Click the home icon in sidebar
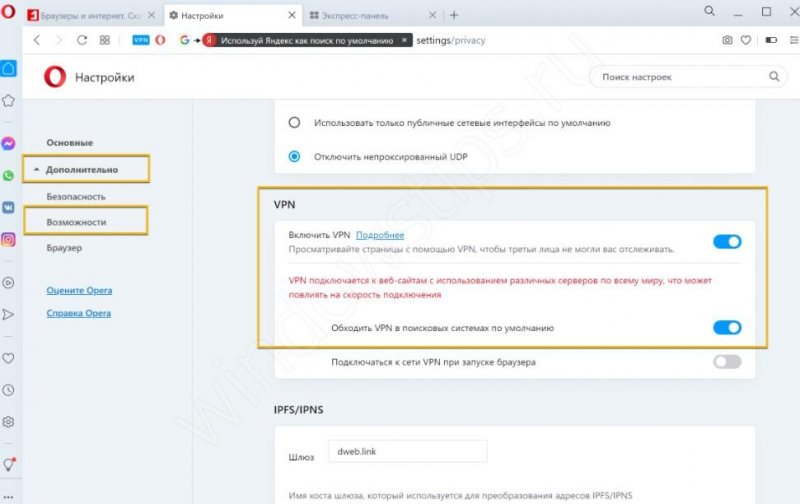The image size is (800, 504). pos(8,68)
